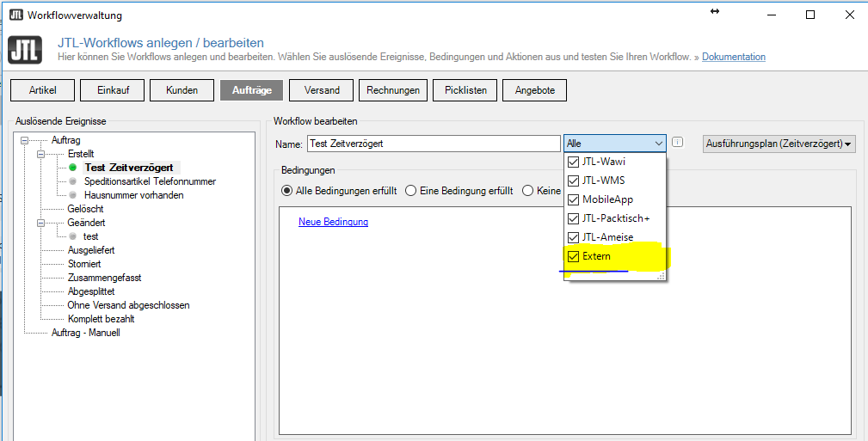Select the Gelöscht event
This screenshot has height=441, width=868.
[x=85, y=209]
